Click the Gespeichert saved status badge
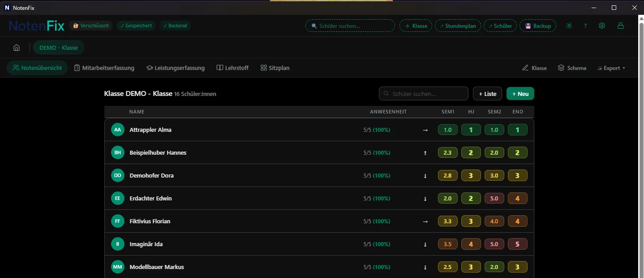Screen dimensions: 644x278 (136, 26)
